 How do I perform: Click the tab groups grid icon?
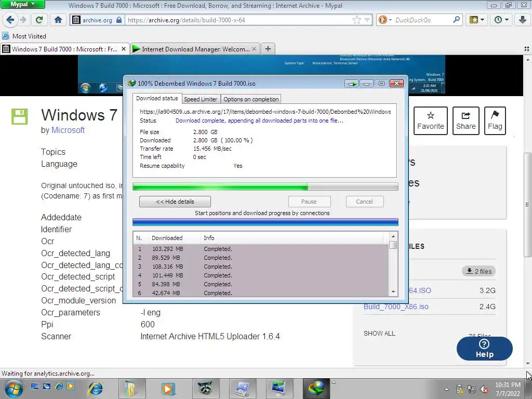point(527,49)
